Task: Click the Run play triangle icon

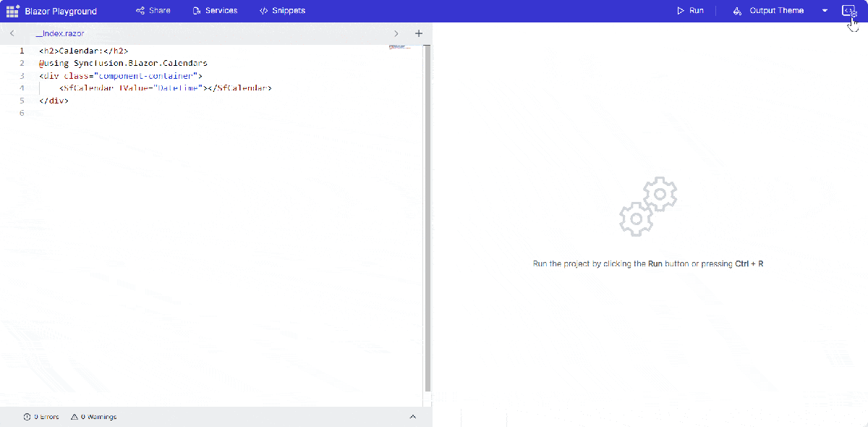Action: (x=680, y=11)
